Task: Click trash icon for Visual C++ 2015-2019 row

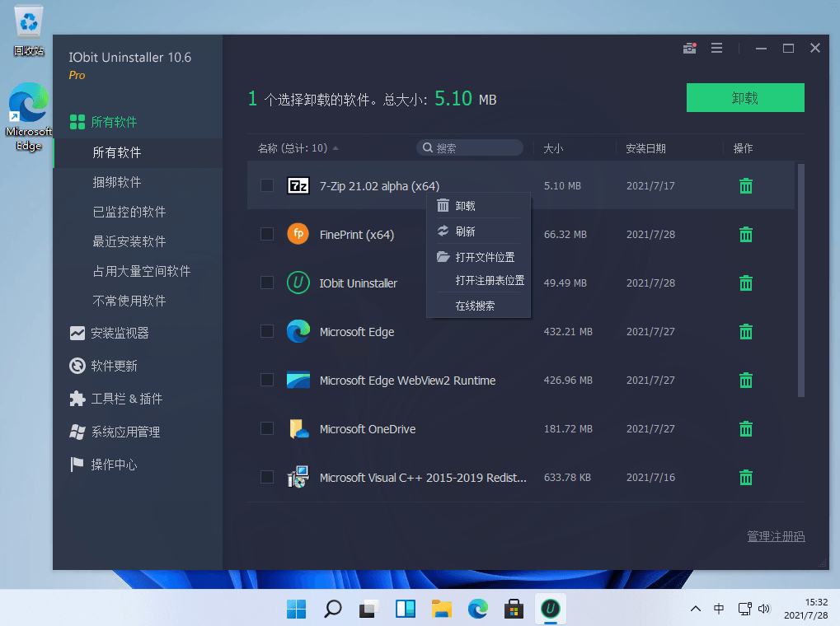Action: (x=746, y=477)
